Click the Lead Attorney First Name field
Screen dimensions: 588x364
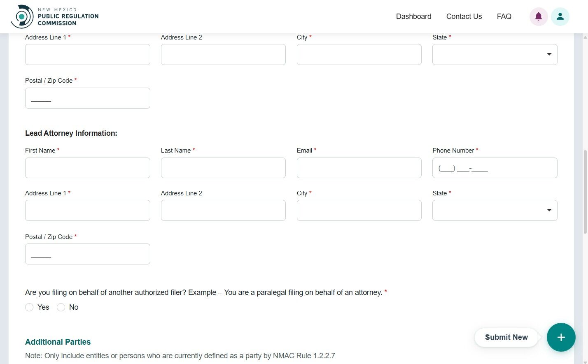[87, 168]
